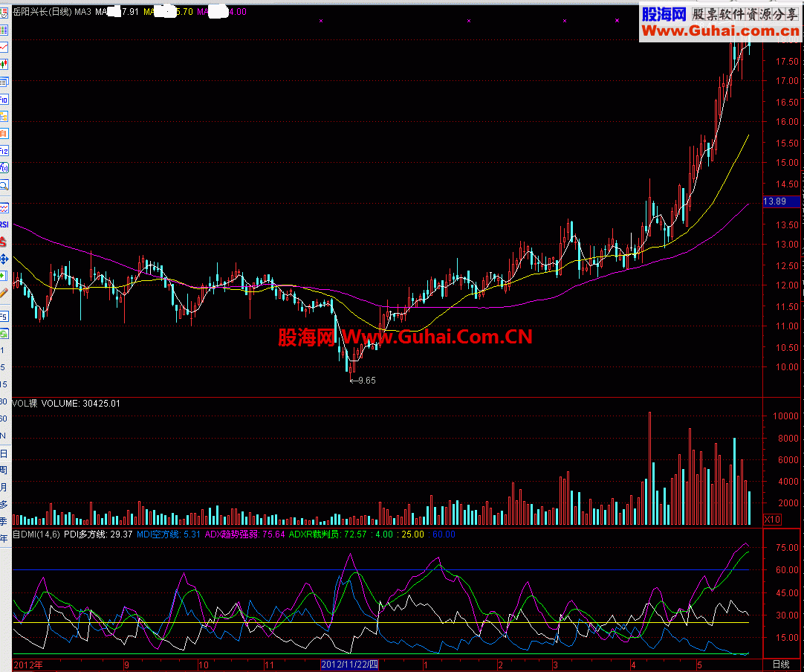Image resolution: width=804 pixels, height=672 pixels.
Task: Click the 日线 label at bottom right
Action: 781,665
